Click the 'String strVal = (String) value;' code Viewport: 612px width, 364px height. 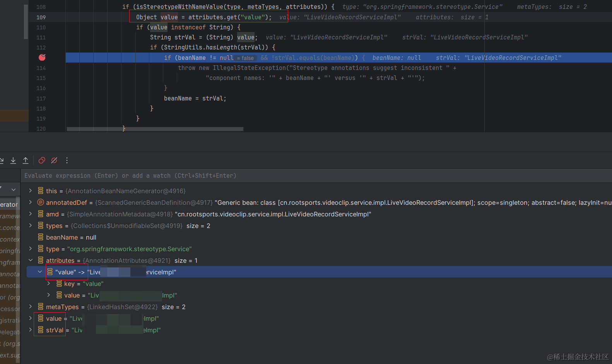(204, 37)
